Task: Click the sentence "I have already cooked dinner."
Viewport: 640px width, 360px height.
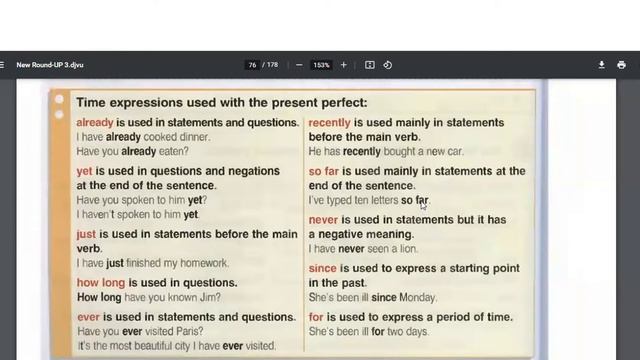Action: click(143, 137)
